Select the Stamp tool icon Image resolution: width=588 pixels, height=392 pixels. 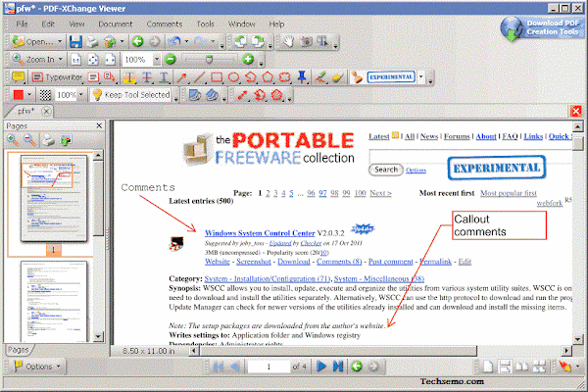[x=357, y=77]
